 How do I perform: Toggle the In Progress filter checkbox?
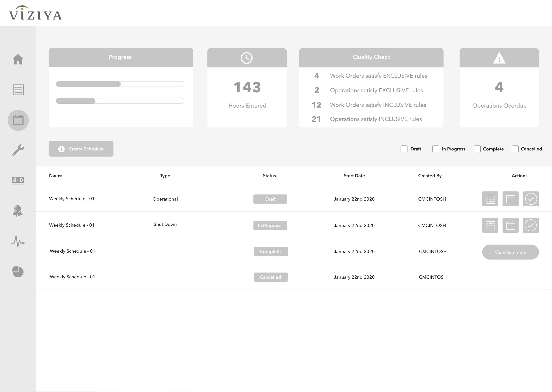pyautogui.click(x=435, y=149)
